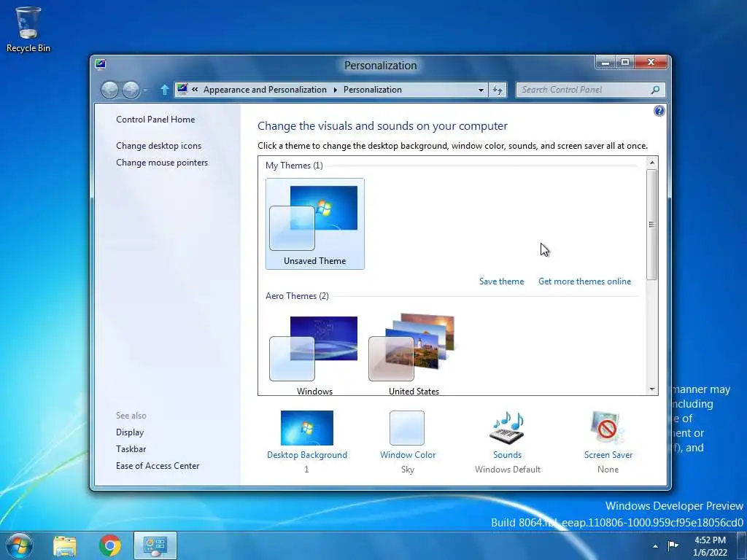Open the Windows Start orb
The height and width of the screenshot is (560, 747).
click(x=20, y=545)
